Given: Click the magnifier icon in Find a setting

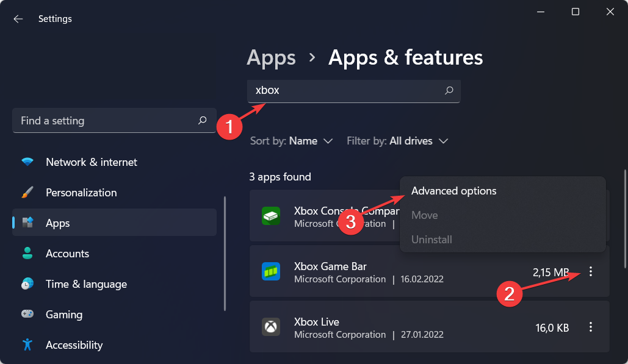Looking at the screenshot, I should pyautogui.click(x=202, y=120).
